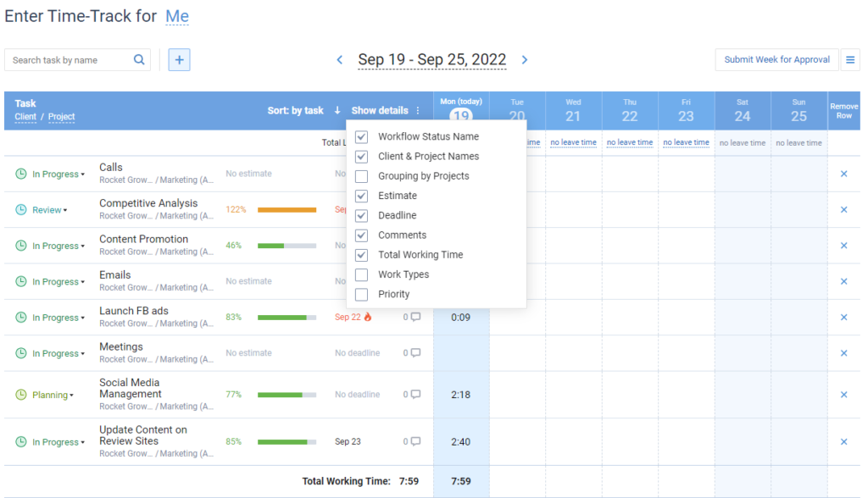Select the Wed 21 column header
868x498 pixels.
tap(573, 108)
